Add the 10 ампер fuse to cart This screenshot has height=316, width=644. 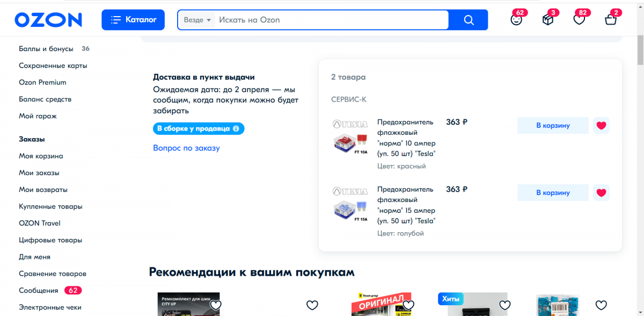pyautogui.click(x=553, y=126)
